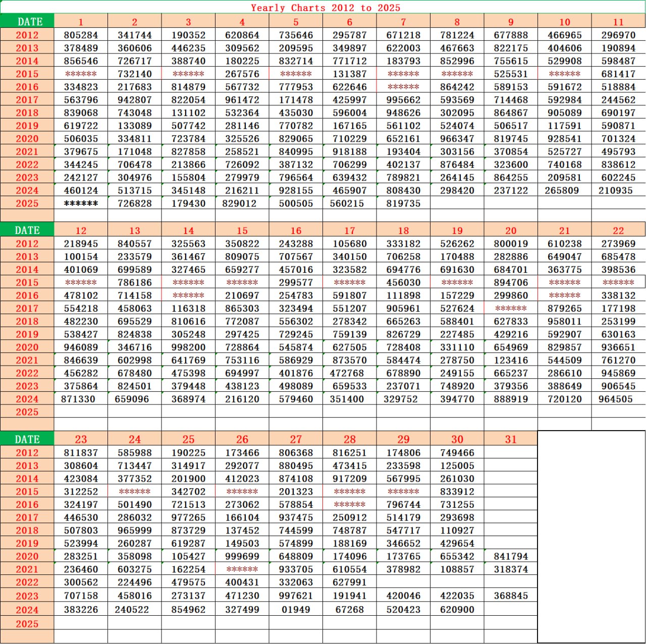Select the cell with value 341744
The width and height of the screenshot is (646, 644).
point(135,35)
